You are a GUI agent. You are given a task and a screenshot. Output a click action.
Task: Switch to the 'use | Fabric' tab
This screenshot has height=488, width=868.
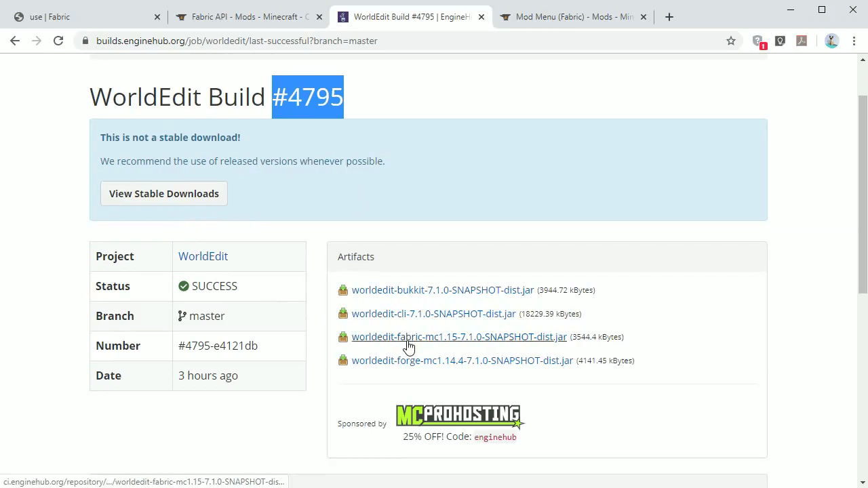click(x=85, y=17)
